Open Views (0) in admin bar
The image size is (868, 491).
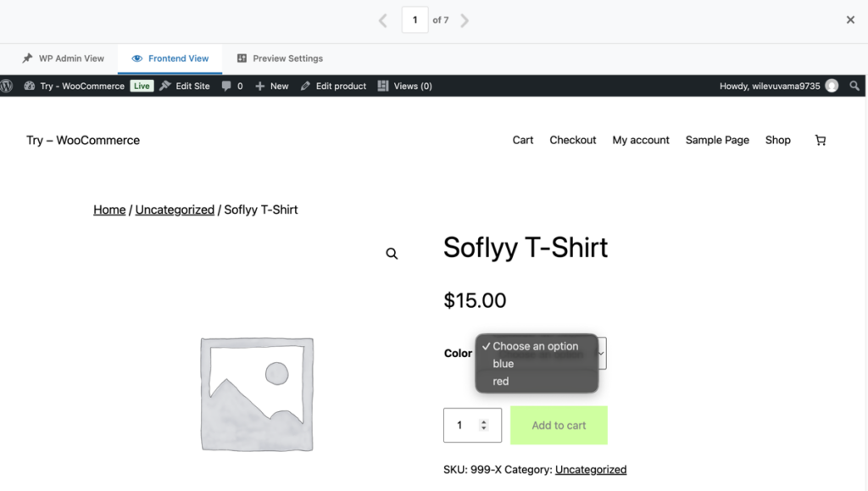[x=404, y=86]
